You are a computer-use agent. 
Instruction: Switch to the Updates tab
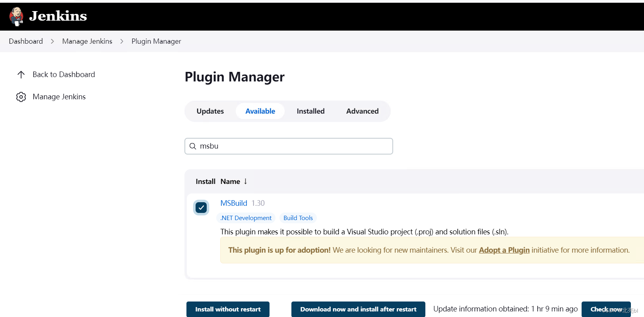pos(210,111)
